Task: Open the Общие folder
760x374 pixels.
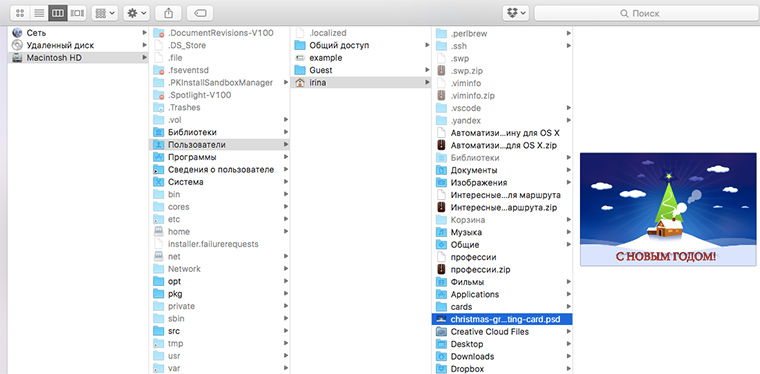Action: [503, 245]
